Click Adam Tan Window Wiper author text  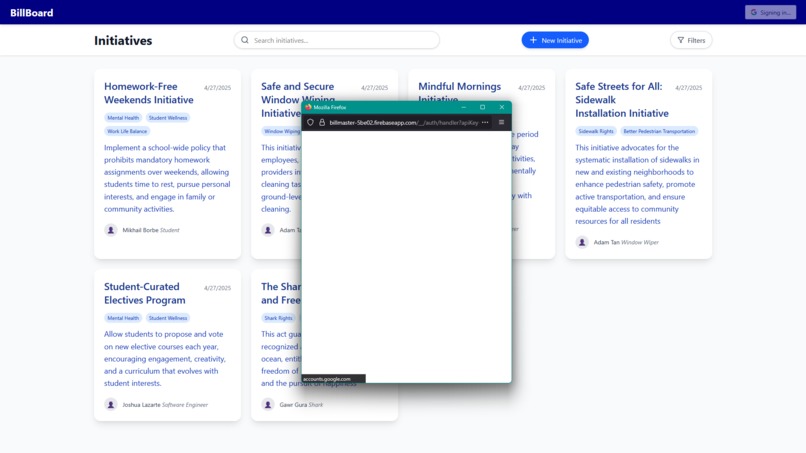(626, 242)
